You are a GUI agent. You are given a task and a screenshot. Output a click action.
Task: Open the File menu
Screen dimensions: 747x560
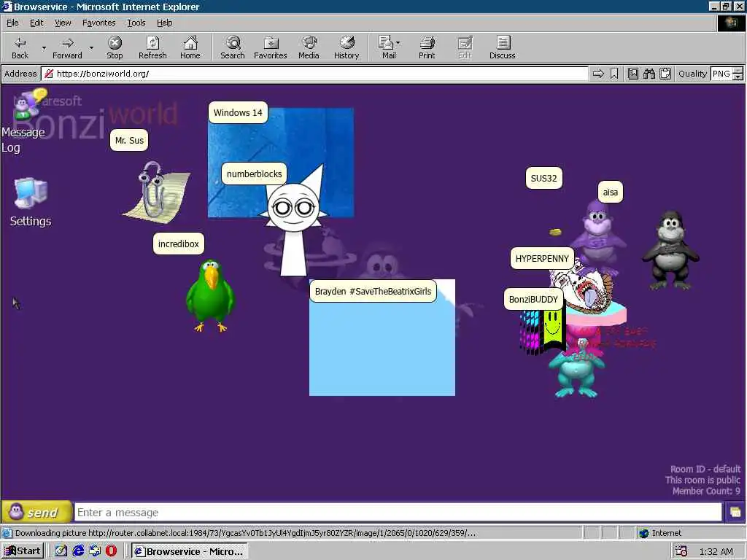pyautogui.click(x=12, y=23)
